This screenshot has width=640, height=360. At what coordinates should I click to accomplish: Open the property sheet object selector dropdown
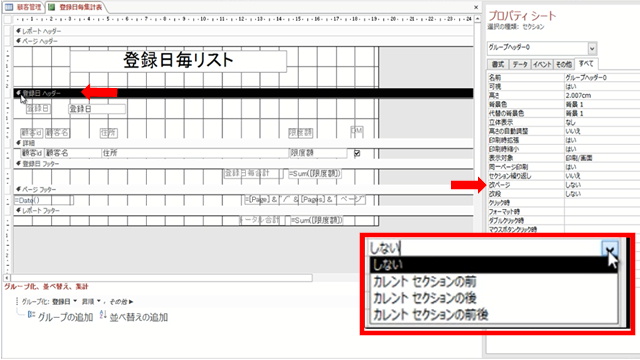592,49
